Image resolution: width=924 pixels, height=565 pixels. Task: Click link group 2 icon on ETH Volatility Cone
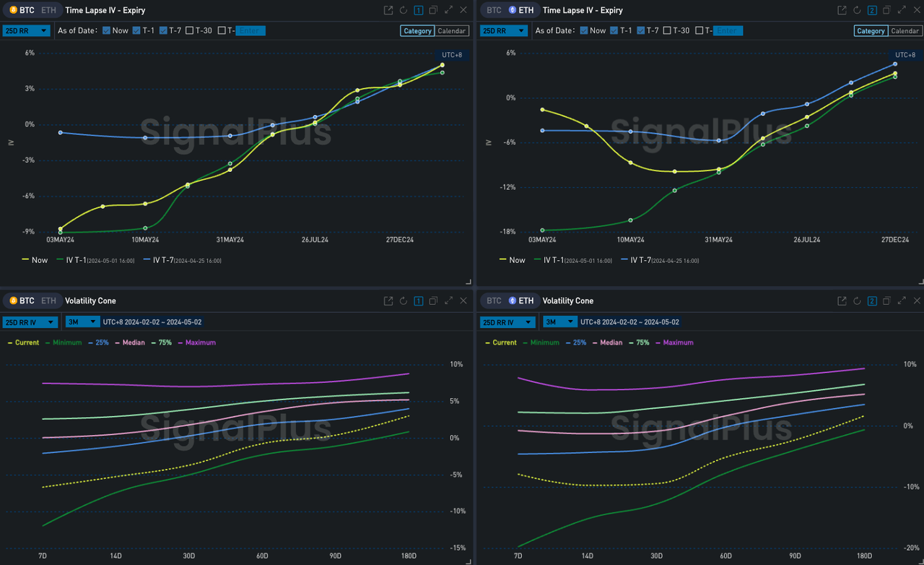872,301
